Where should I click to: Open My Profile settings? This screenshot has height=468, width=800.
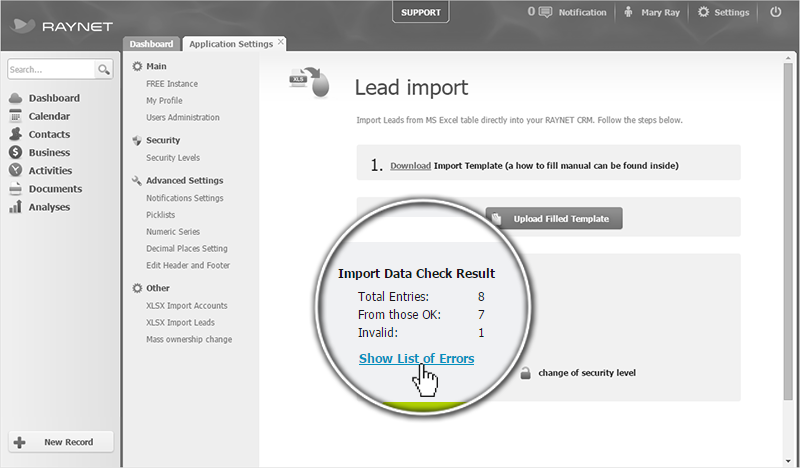point(164,101)
